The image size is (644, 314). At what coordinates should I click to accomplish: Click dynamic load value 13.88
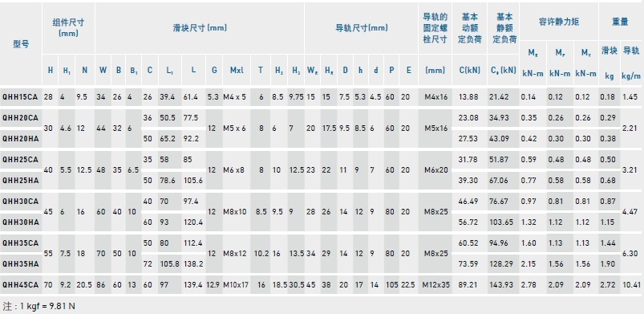(468, 97)
